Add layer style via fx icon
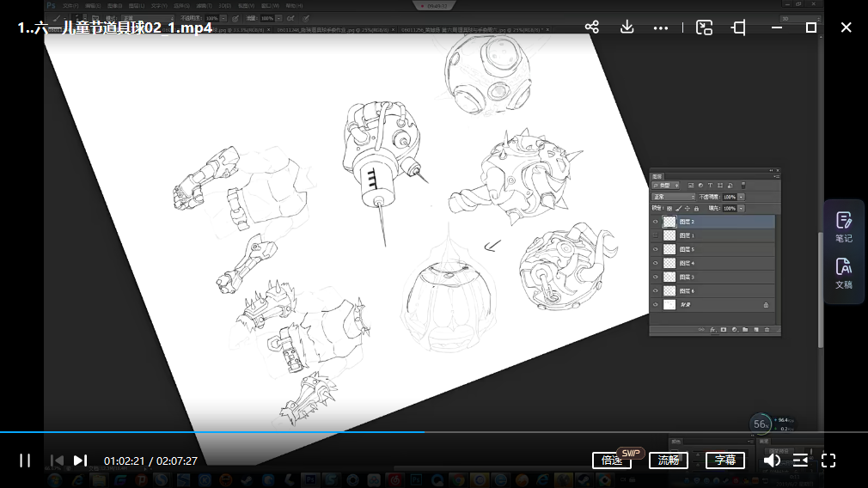The width and height of the screenshot is (868, 488). 713,330
